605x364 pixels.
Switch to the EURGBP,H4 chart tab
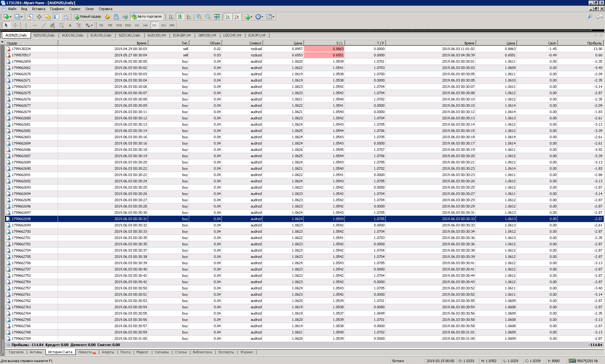click(182, 35)
